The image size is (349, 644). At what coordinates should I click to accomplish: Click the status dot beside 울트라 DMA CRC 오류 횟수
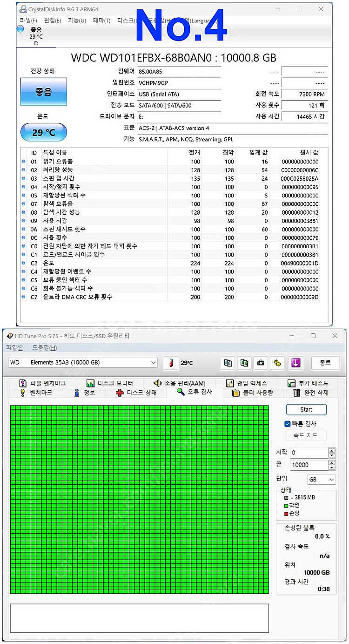24,297
